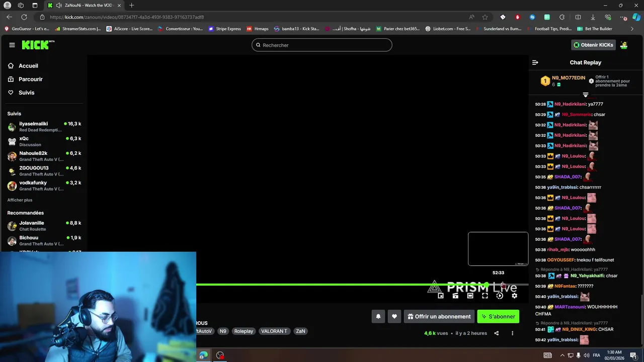Show more bookmarks chevron
Image resolution: width=644 pixels, height=362 pixels.
click(632, 29)
